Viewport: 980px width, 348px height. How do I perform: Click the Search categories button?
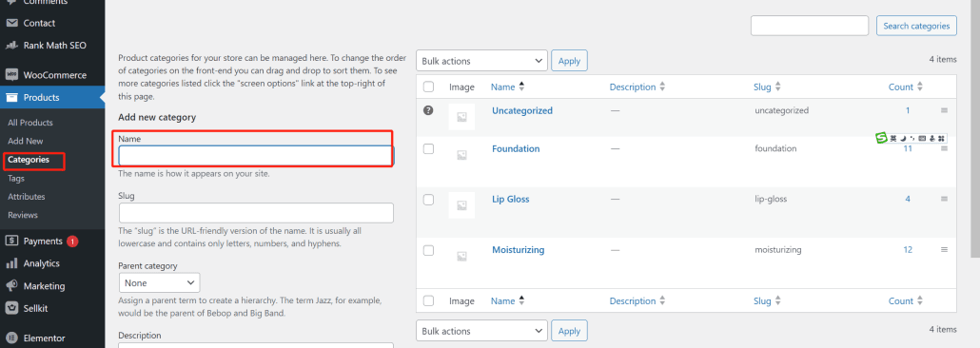click(x=916, y=26)
